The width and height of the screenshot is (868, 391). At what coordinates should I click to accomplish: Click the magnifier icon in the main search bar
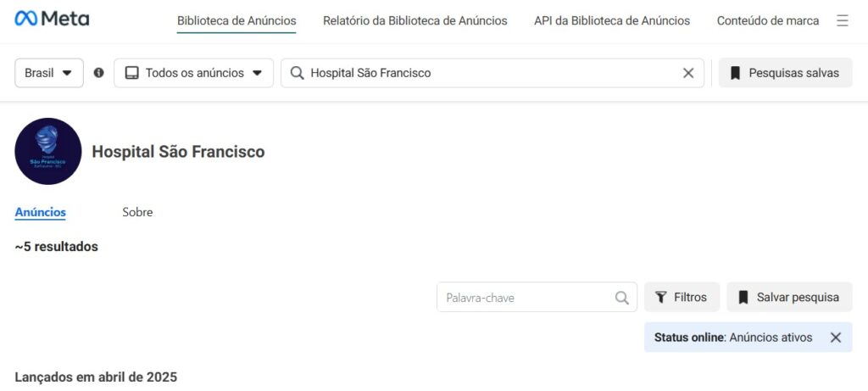(298, 73)
